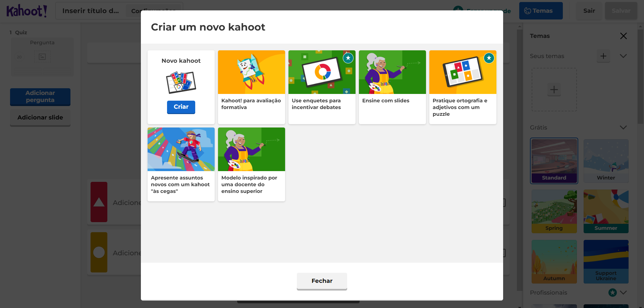Click the Fechar button at the dialog bottom
The width and height of the screenshot is (644, 308).
pyautogui.click(x=322, y=281)
